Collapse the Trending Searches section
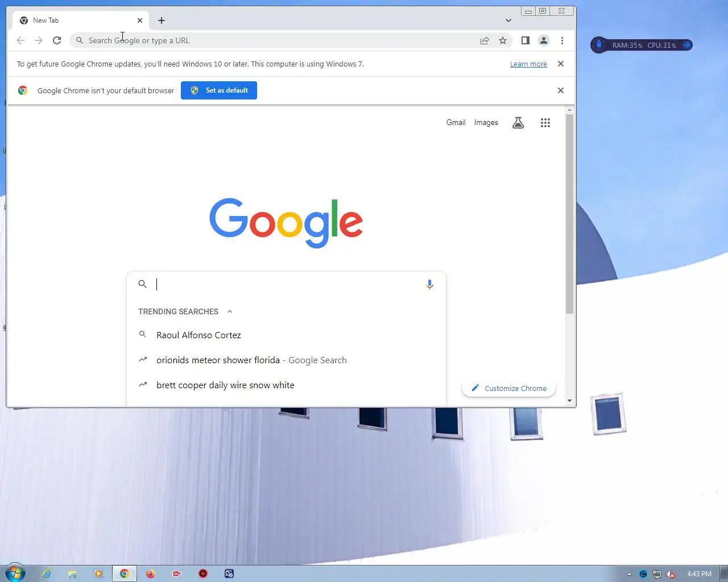This screenshot has height=582, width=728. click(x=230, y=311)
